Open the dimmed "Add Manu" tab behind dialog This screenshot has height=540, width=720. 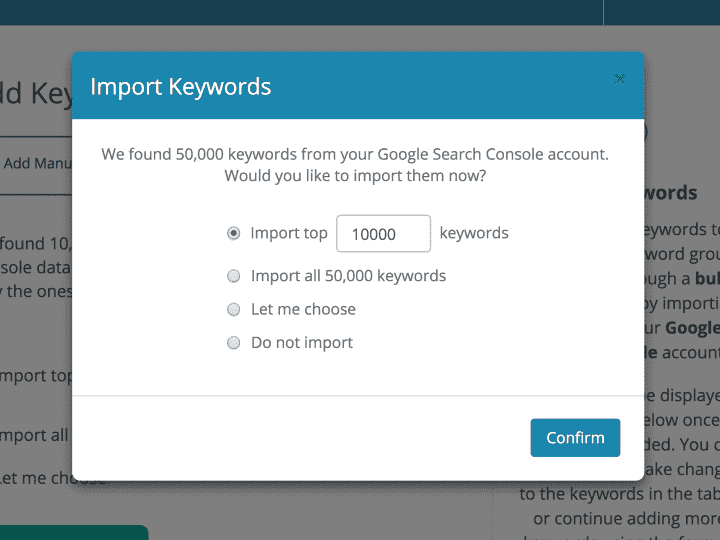tap(36, 163)
